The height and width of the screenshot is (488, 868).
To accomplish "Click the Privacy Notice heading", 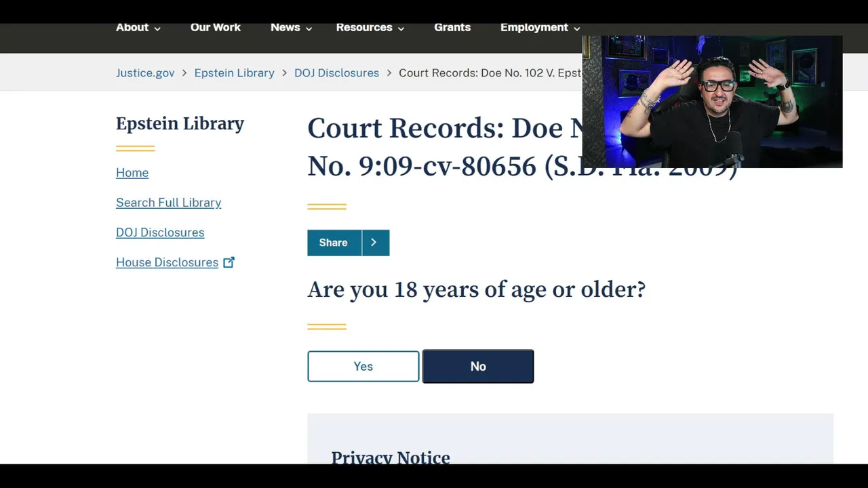I will click(x=391, y=457).
